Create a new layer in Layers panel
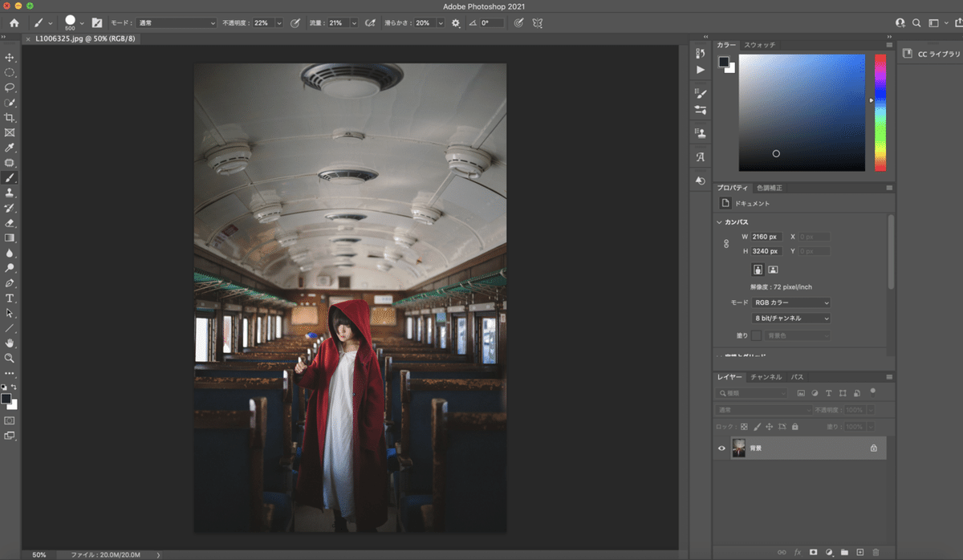This screenshot has width=963, height=560. (859, 552)
